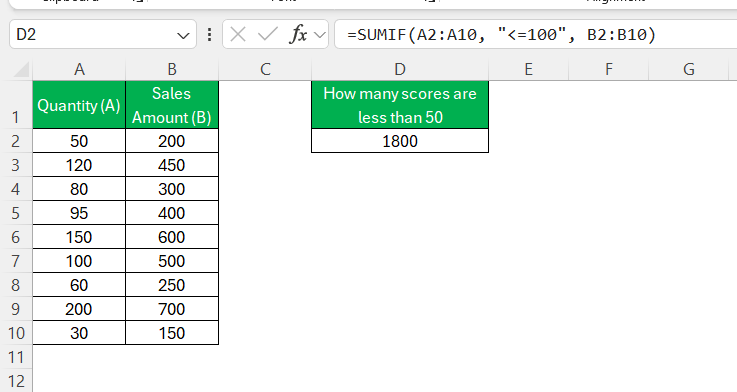Viewport: 737px width, 392px height.
Task: Select sales cell with value 600
Action: pos(172,236)
